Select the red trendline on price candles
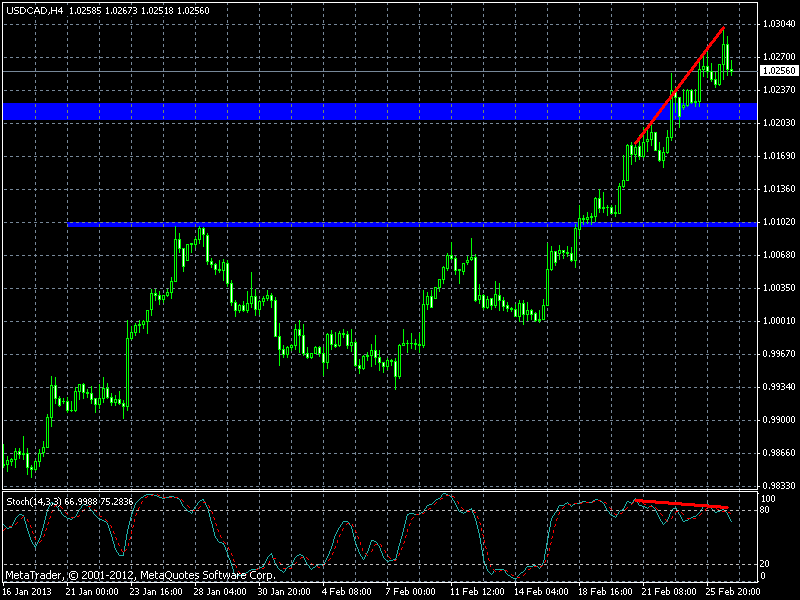The height and width of the screenshot is (600, 800). 679,85
